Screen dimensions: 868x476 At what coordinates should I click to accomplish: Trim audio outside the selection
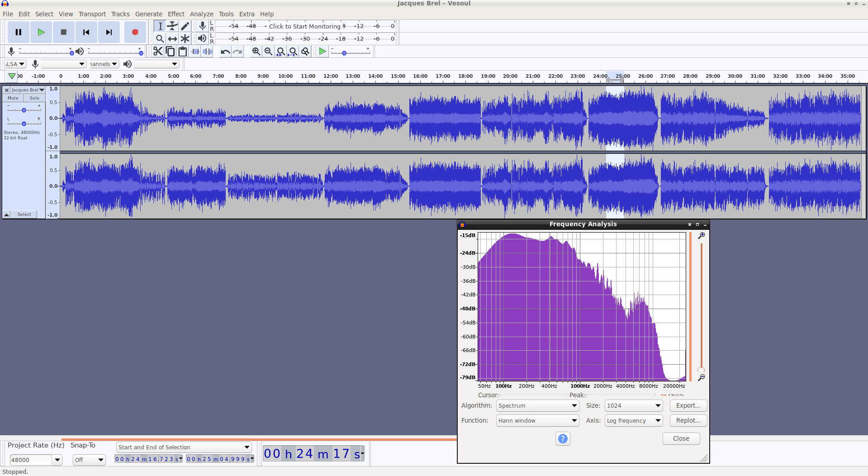(195, 52)
